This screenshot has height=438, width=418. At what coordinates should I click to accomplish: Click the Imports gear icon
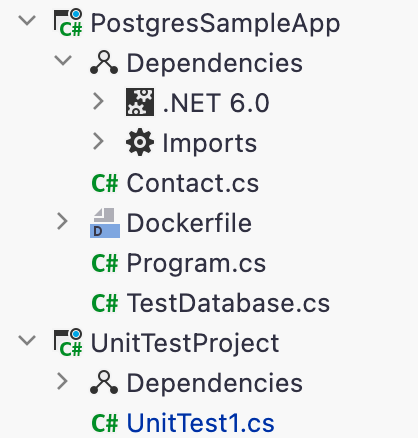140,142
